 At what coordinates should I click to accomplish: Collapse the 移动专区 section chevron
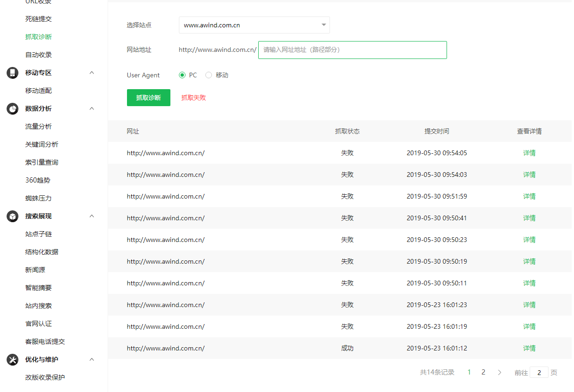[x=92, y=73]
